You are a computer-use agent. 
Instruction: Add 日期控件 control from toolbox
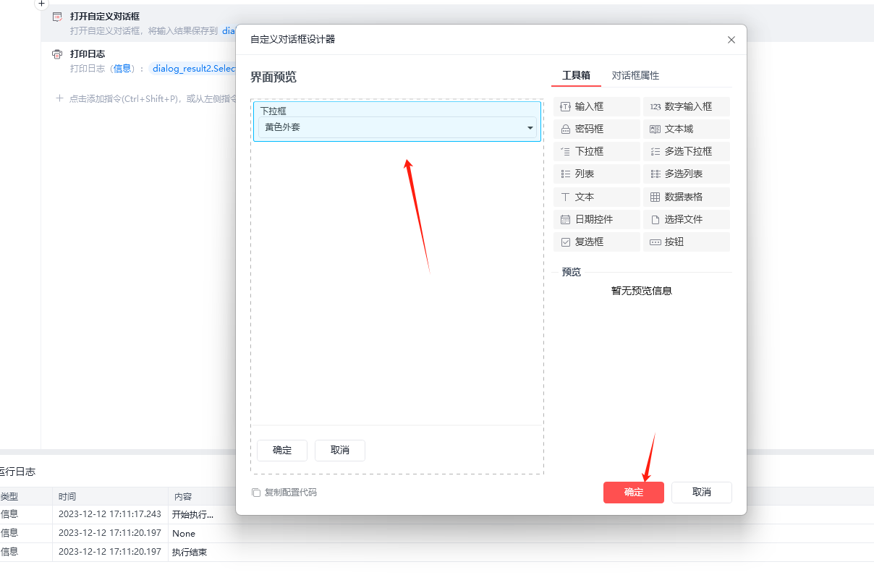point(597,219)
